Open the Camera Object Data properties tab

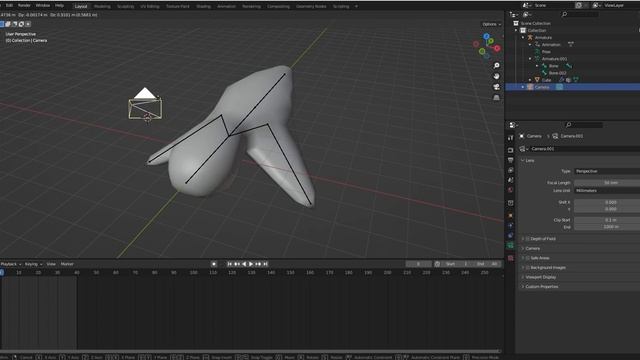click(x=511, y=245)
